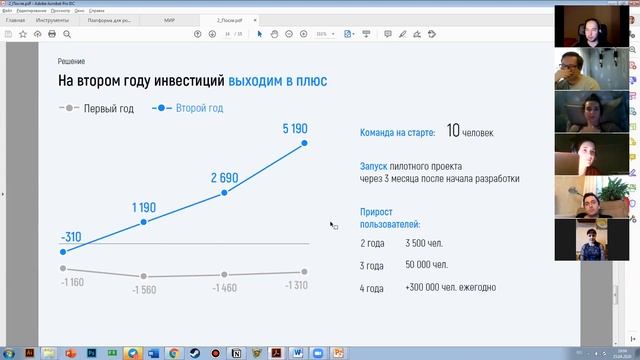Zoom out with the minus circle
Image resolution: width=640 pixels, height=360 pixels.
[x=289, y=34]
